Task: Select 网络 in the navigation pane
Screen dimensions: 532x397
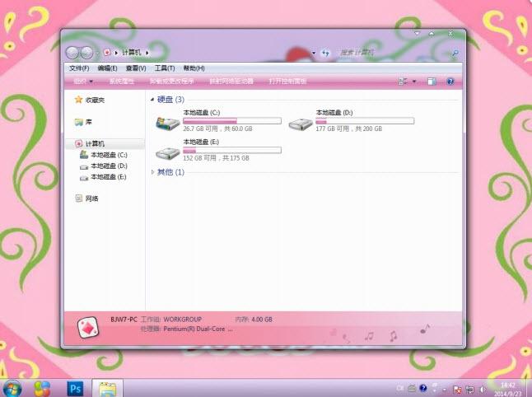Action: (x=91, y=198)
